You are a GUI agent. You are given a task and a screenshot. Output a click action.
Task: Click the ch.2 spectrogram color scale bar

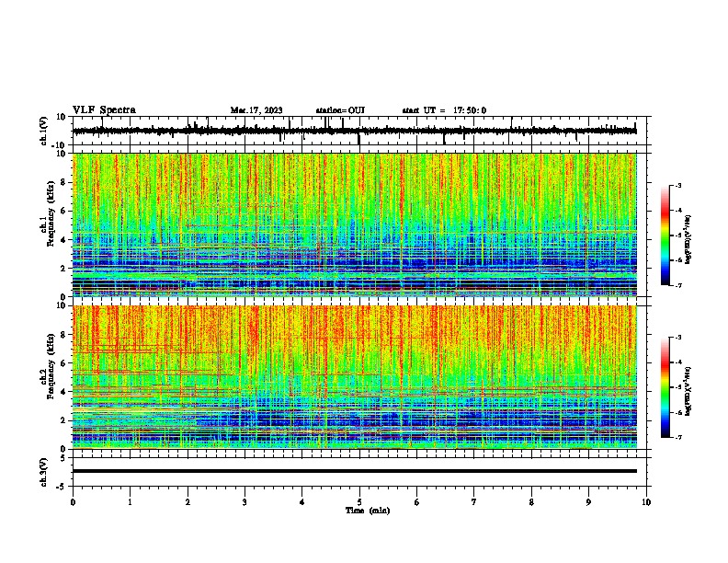point(665,387)
